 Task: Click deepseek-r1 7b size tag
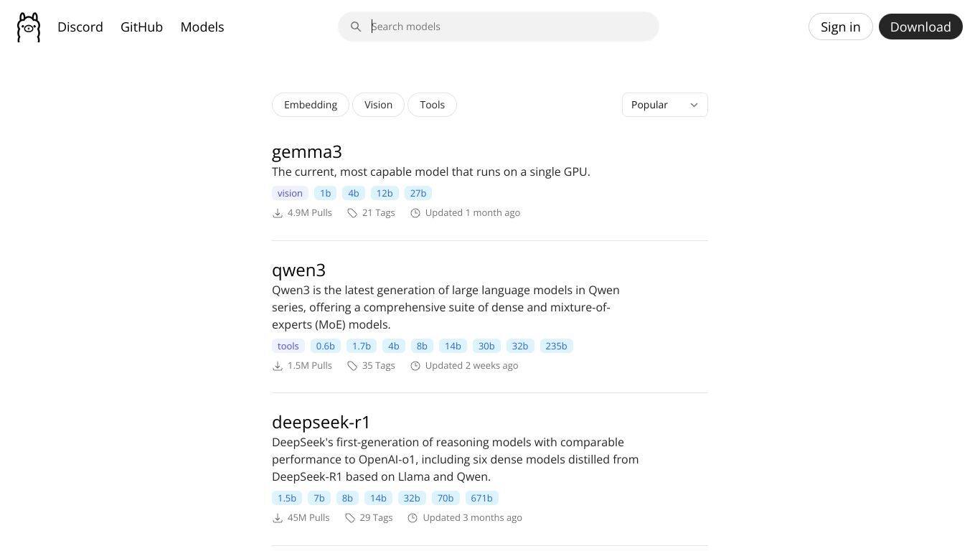click(319, 498)
